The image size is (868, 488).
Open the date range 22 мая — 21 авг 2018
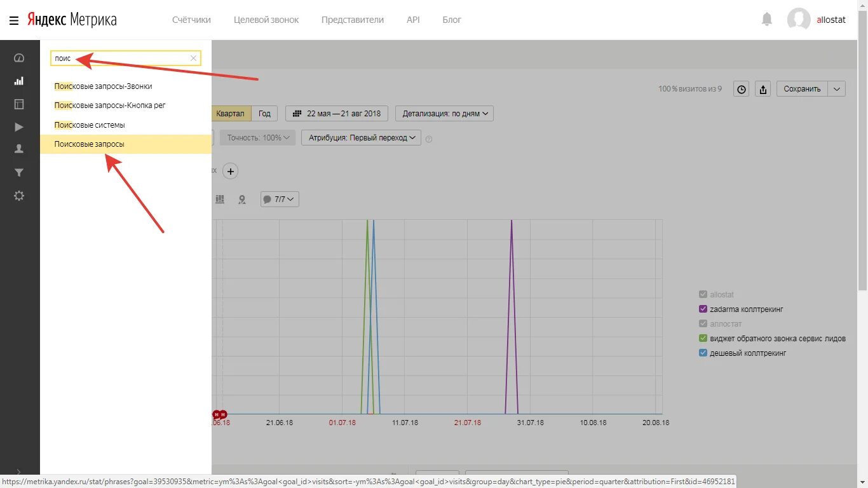(x=337, y=114)
